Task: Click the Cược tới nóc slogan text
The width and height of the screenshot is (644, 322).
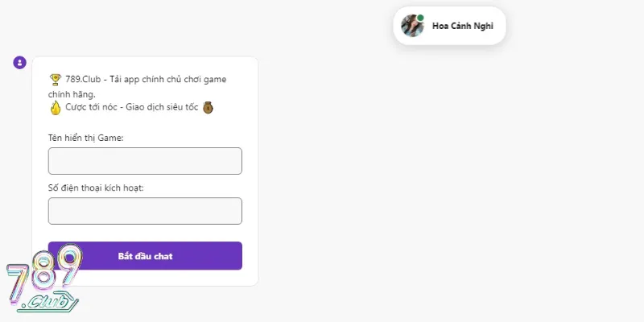Action: 89,108
